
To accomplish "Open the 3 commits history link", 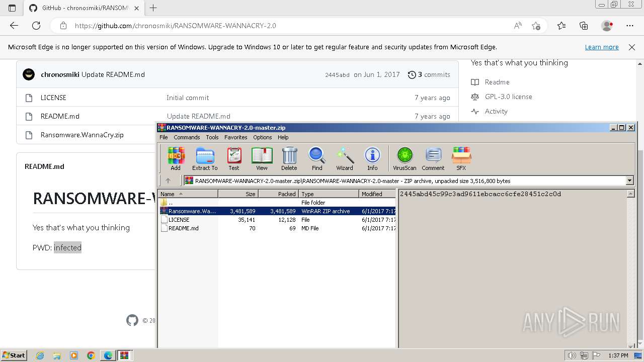I will 429,74.
